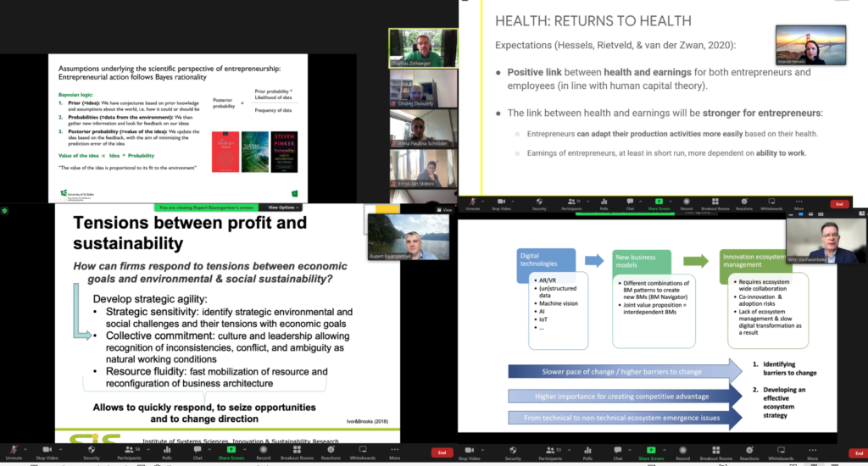
Task: Expand Chat options arrow in Rupert Baumgartner's window
Action: [x=209, y=449]
